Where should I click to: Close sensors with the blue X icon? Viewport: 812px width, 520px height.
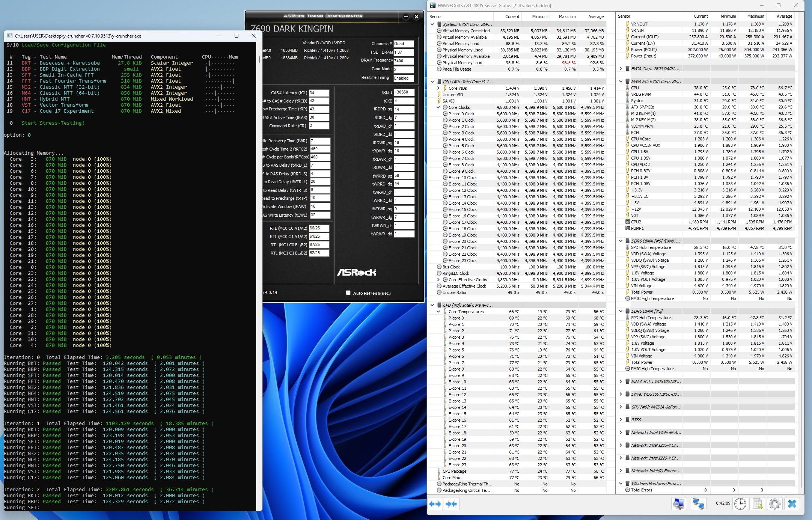[x=792, y=503]
